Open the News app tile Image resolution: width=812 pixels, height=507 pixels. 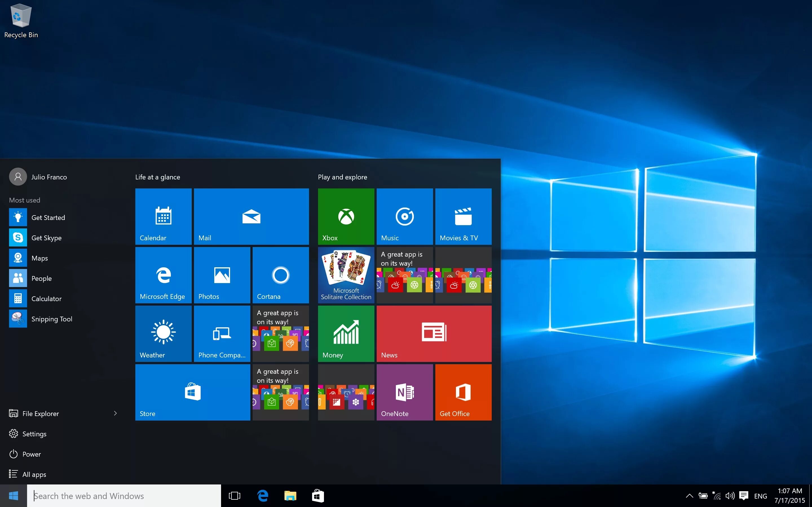(x=434, y=333)
